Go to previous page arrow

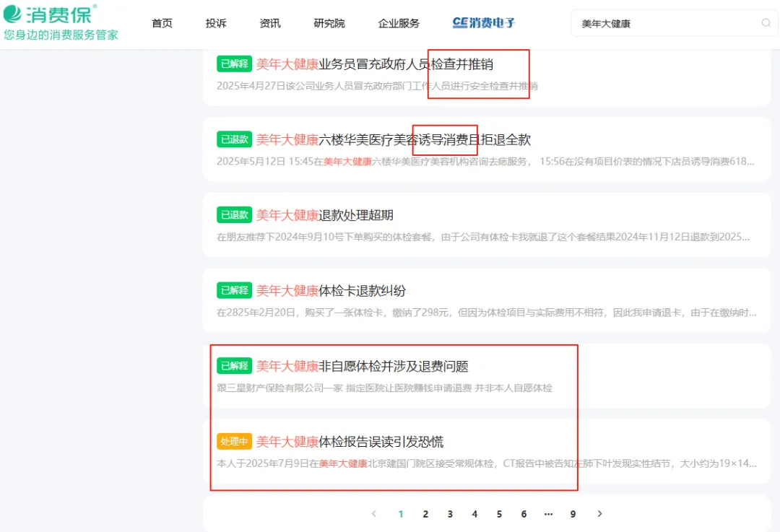coord(374,514)
